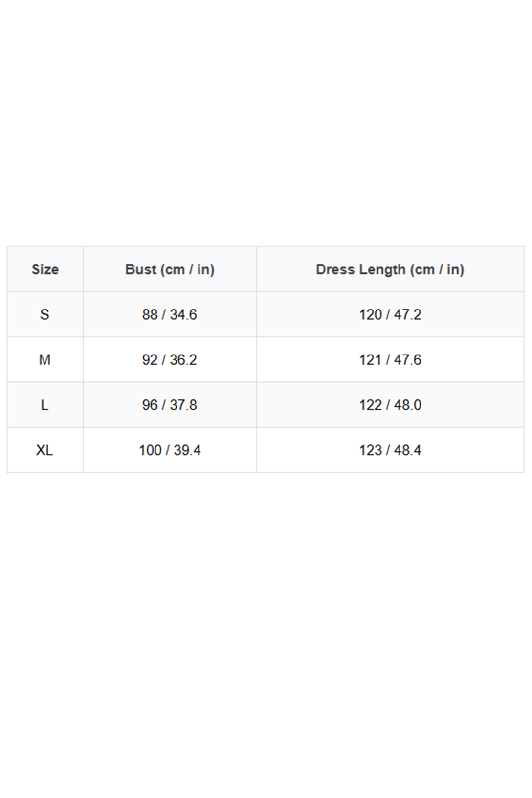532x798 pixels.
Task: Click the 34.6 inch bust value
Action: [x=183, y=314]
